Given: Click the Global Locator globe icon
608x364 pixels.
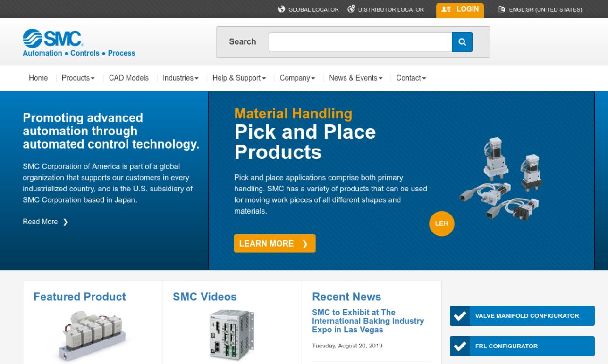Looking at the screenshot, I should [x=282, y=9].
